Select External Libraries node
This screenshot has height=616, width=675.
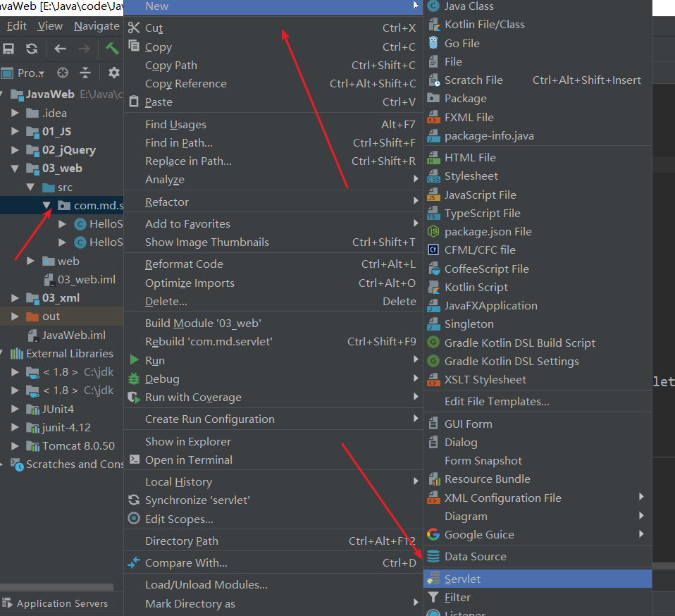[x=69, y=353]
